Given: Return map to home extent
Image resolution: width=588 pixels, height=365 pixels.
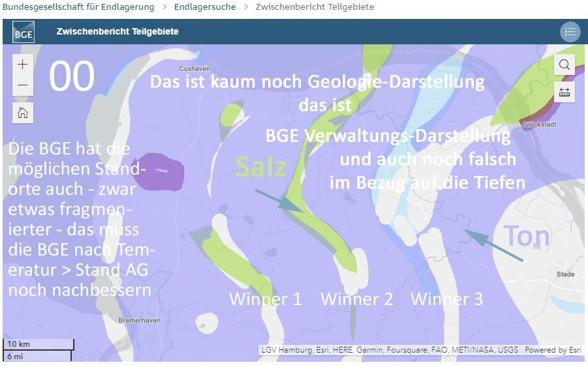Looking at the screenshot, I should point(22,113).
